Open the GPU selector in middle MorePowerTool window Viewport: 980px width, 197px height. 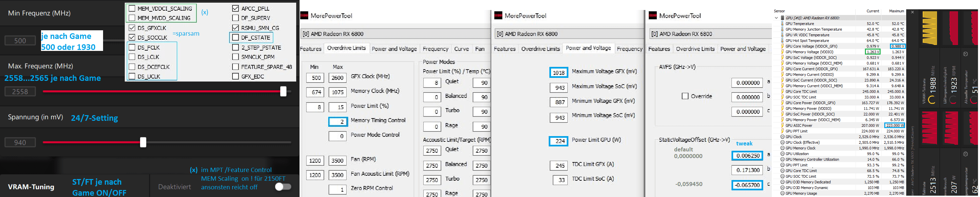point(569,34)
